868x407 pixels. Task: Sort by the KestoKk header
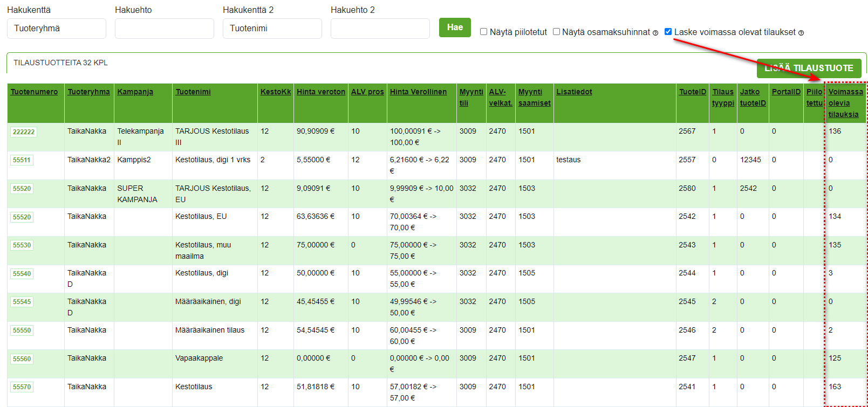pyautogui.click(x=276, y=92)
